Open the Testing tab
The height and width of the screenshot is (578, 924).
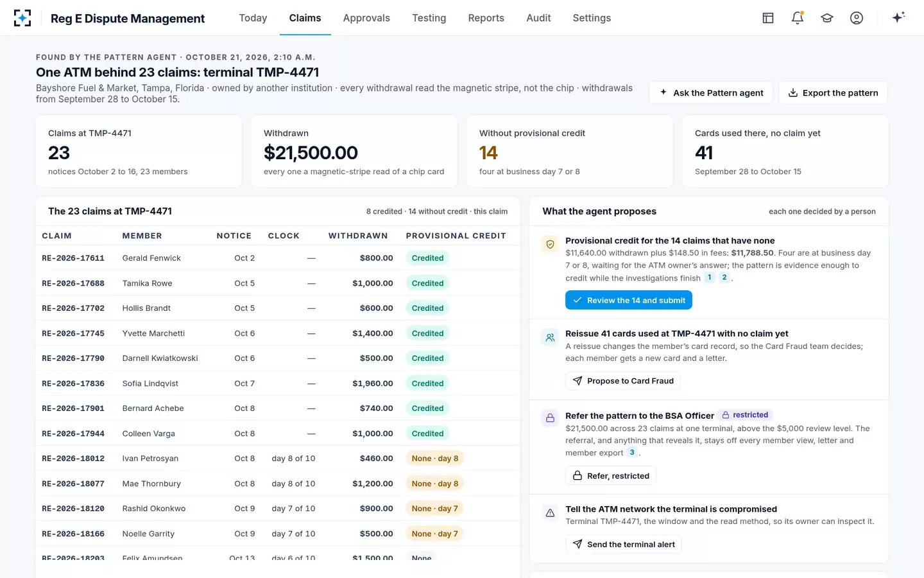pyautogui.click(x=429, y=18)
